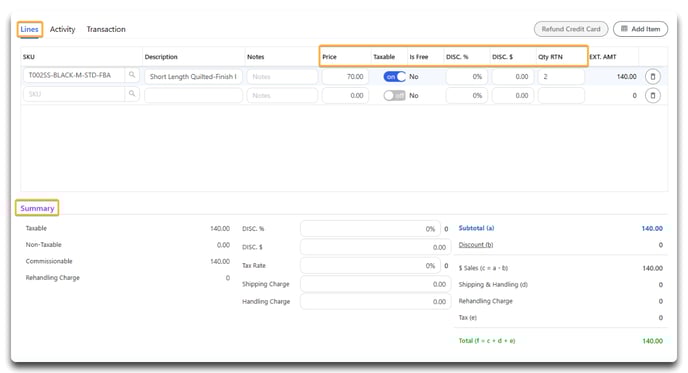
Task: Edit the Short Length Quilted-Finish description field
Action: 193,76
